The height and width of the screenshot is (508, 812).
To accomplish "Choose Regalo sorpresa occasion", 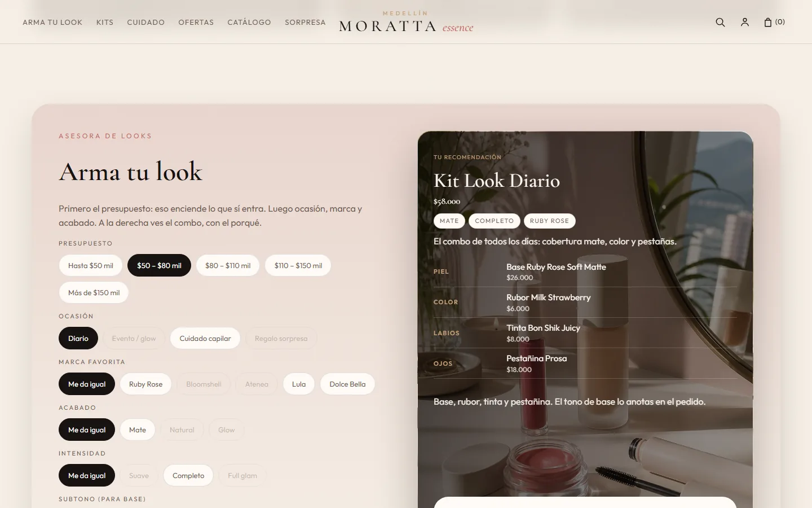I will [x=281, y=338].
